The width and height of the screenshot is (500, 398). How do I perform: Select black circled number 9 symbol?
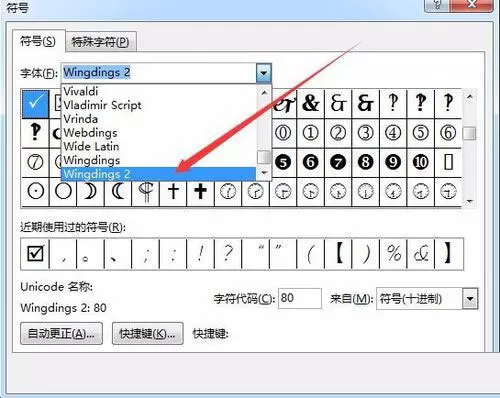pos(393,163)
